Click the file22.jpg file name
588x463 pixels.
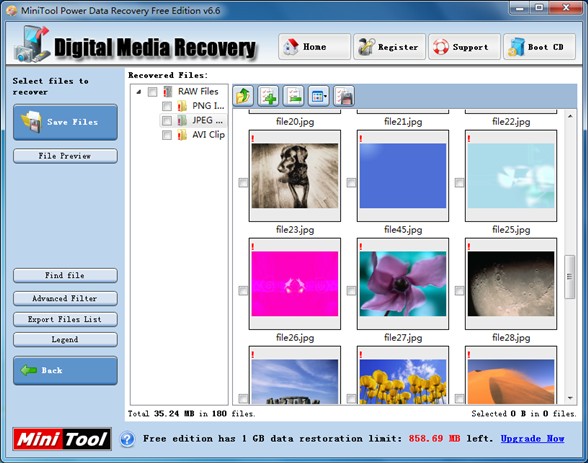511,121
